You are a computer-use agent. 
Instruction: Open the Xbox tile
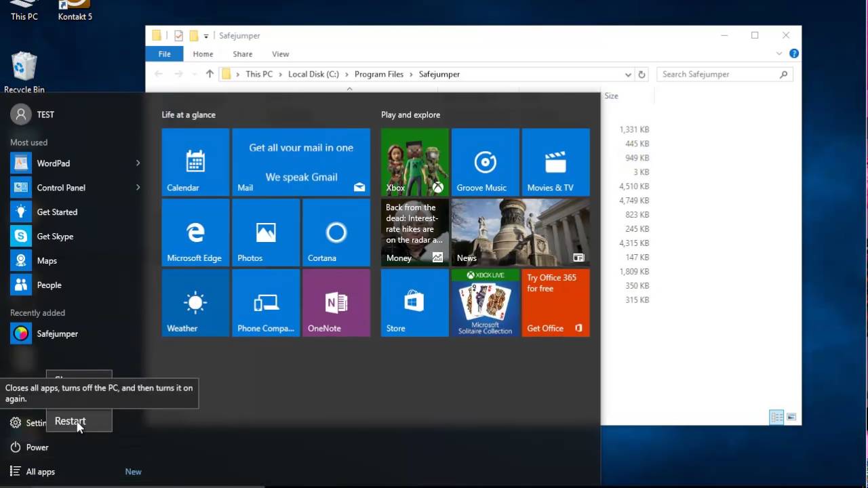point(414,162)
